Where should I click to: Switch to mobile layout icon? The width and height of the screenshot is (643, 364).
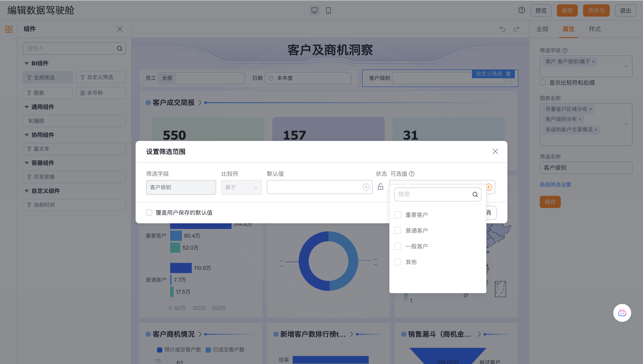point(328,10)
